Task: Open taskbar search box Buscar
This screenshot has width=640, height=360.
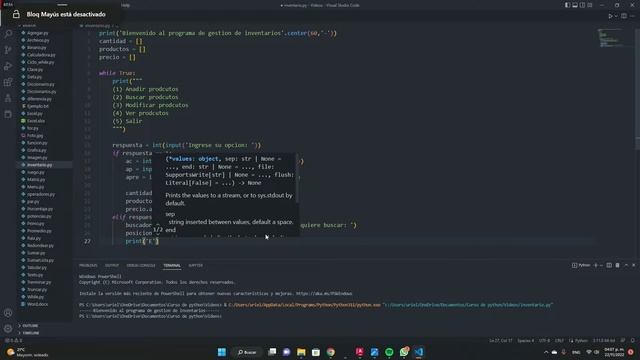Action: [247, 352]
